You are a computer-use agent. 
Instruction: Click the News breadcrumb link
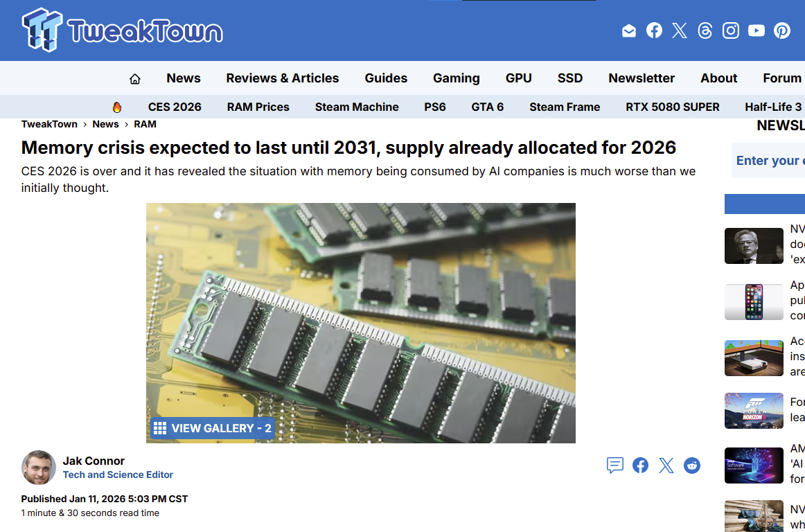[105, 124]
